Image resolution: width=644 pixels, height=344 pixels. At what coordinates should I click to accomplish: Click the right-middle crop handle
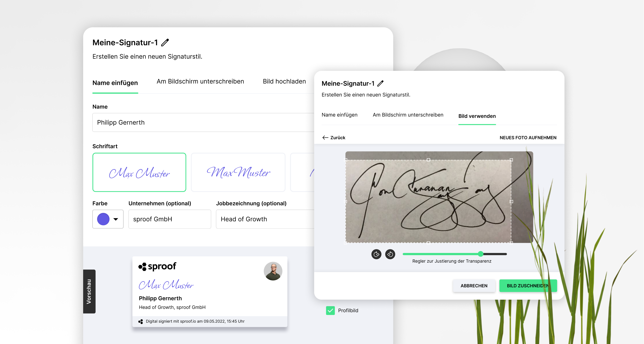(511, 201)
